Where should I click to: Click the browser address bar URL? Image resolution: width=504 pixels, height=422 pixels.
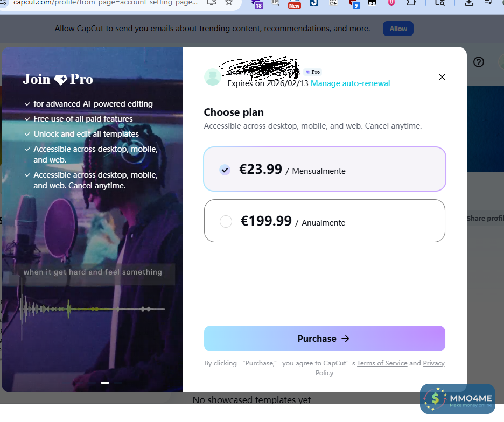point(106,3)
